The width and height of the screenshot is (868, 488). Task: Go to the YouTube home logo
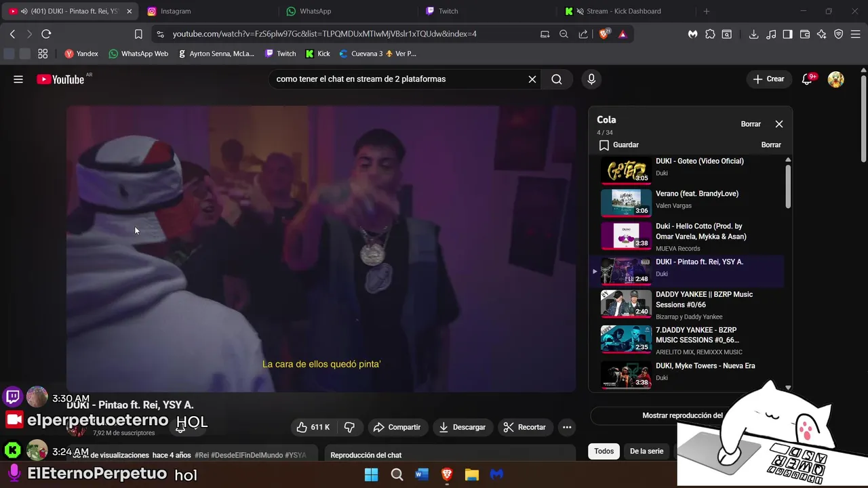61,79
